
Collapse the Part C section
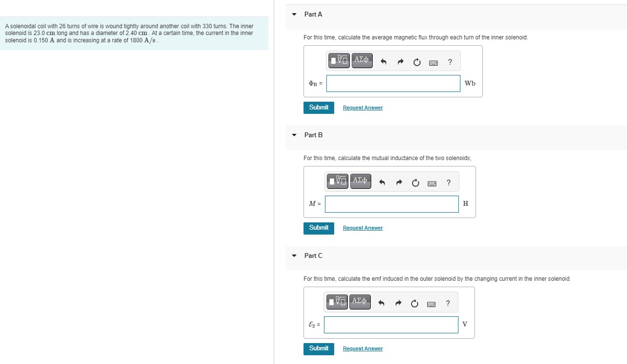294,256
